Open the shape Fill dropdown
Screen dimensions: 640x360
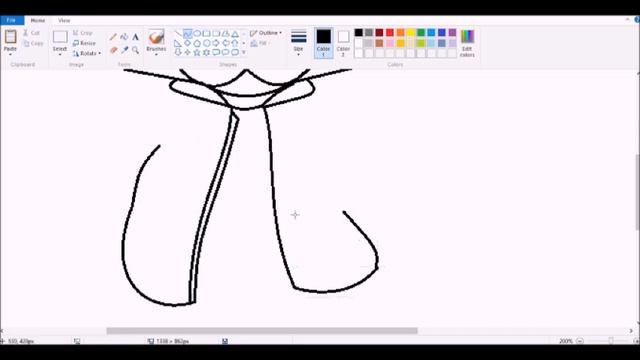pos(260,43)
